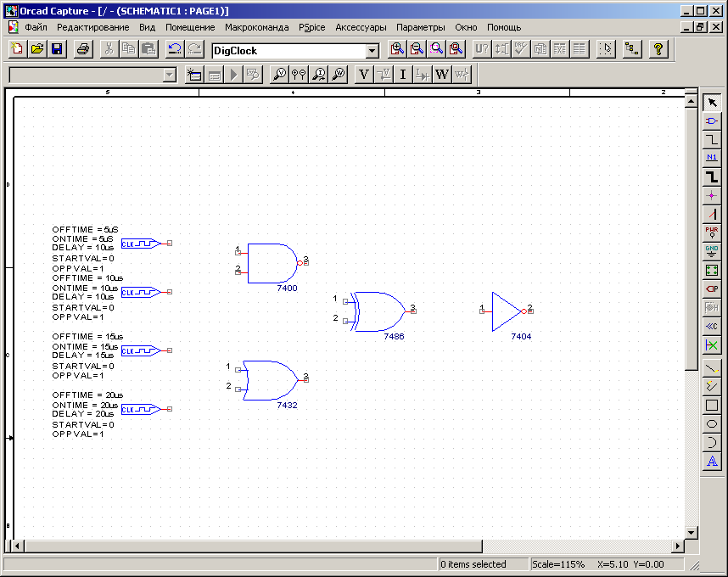Select the Place Rectangle tool
This screenshot has height=577, width=728.
[x=712, y=406]
